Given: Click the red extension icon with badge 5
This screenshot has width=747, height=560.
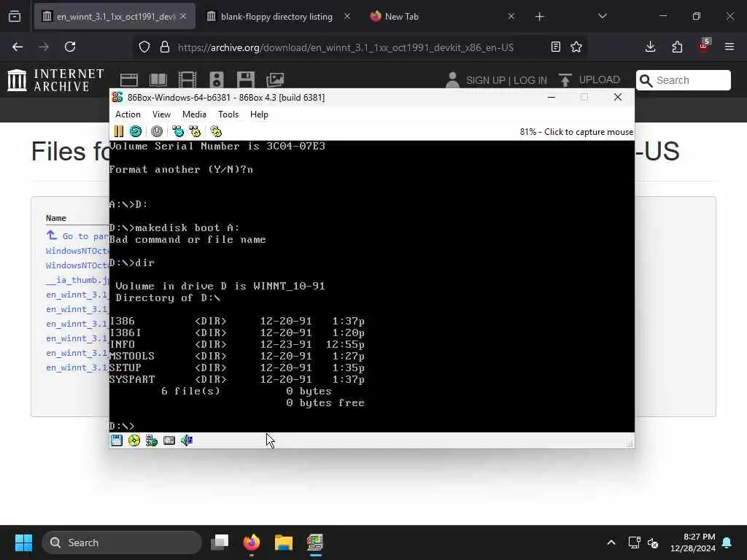Looking at the screenshot, I should tap(704, 46).
